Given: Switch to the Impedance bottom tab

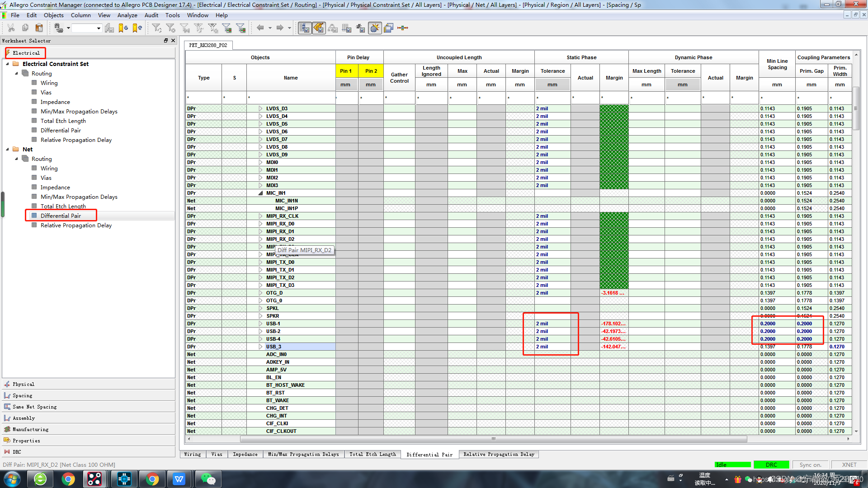Looking at the screenshot, I should click(x=245, y=454).
